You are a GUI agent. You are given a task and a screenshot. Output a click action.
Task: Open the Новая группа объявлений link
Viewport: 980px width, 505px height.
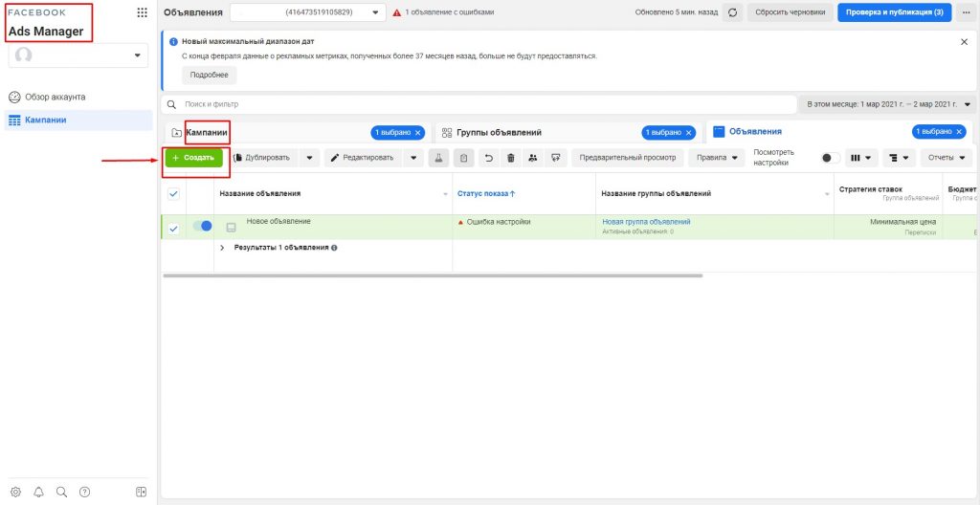(x=646, y=222)
